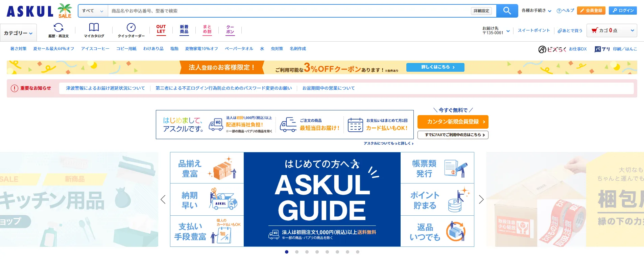Open My Catalog book icon
The width and height of the screenshot is (644, 259).
94,30
